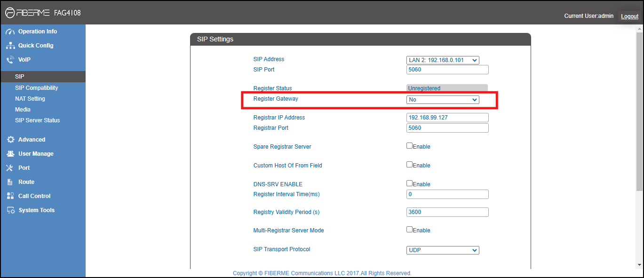The image size is (644, 278).
Task: Tick the DNS-SRV ENABLE checkbox
Action: tap(410, 183)
